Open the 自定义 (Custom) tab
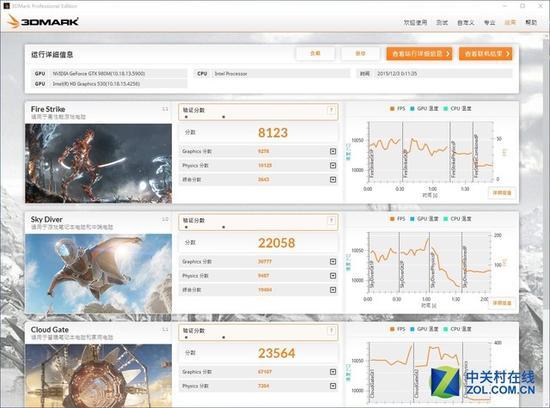The width and height of the screenshot is (550, 408). pos(466,22)
